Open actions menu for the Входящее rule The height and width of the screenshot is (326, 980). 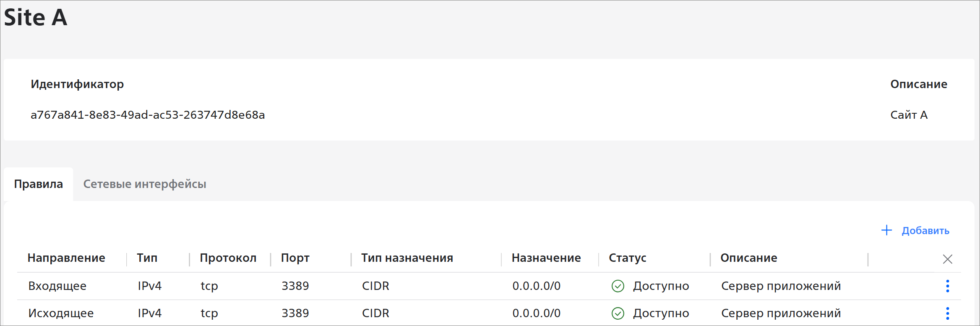tap(947, 286)
